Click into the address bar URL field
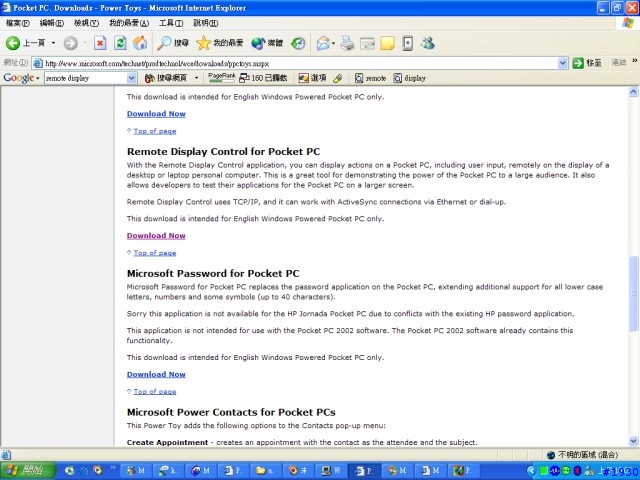This screenshot has width=640, height=480. click(300, 63)
